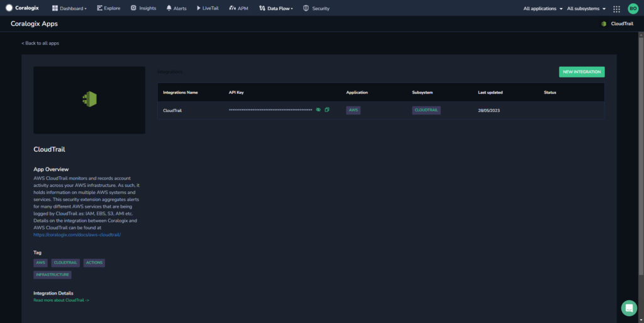
Task: Click the Insights gear icon
Action: coord(133,8)
